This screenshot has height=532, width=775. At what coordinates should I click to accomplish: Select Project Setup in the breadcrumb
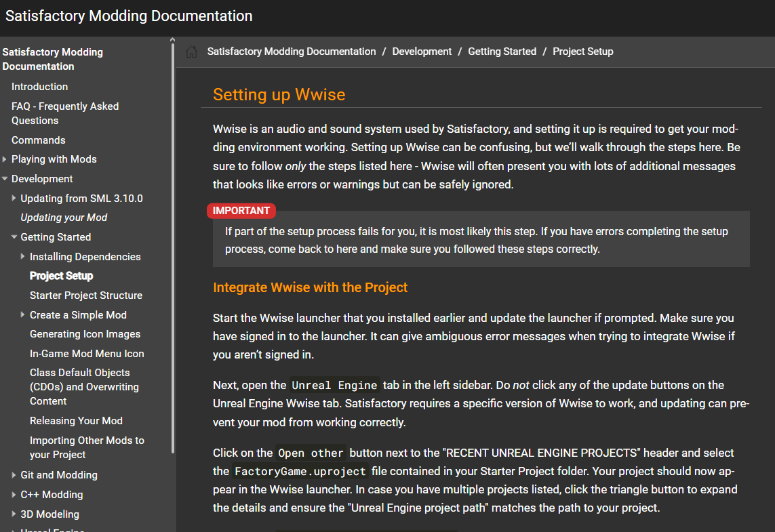point(582,52)
